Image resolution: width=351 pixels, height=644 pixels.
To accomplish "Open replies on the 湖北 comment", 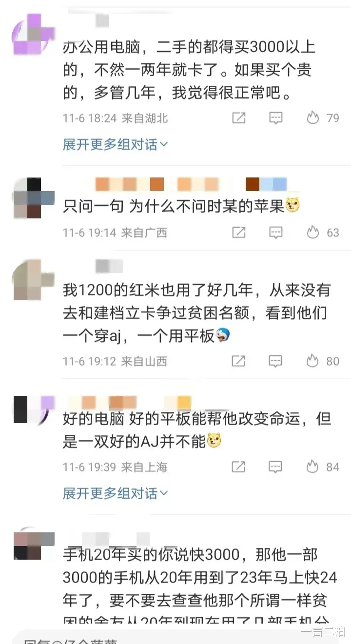I will [276, 117].
